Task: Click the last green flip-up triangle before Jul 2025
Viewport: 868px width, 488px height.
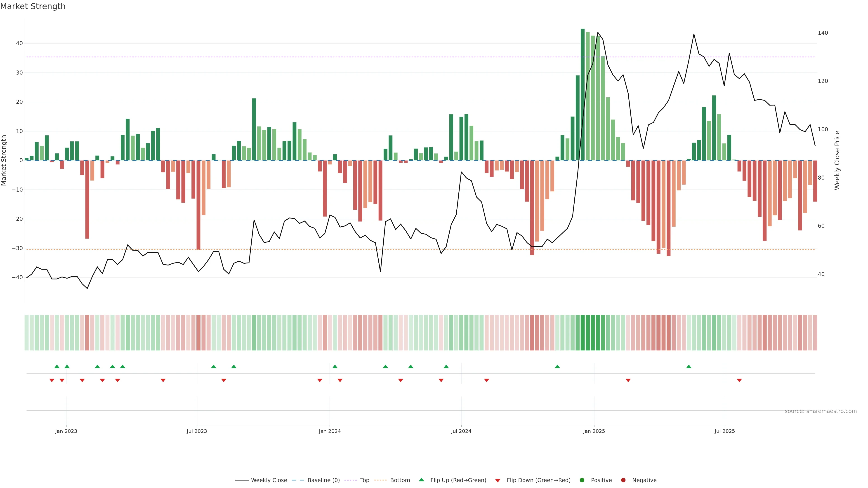Action: [689, 366]
